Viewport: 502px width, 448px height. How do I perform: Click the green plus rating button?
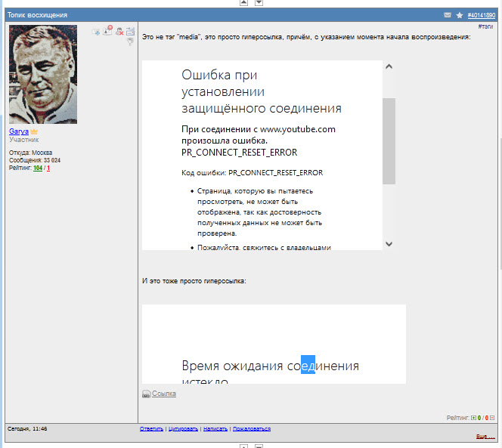[x=474, y=417]
